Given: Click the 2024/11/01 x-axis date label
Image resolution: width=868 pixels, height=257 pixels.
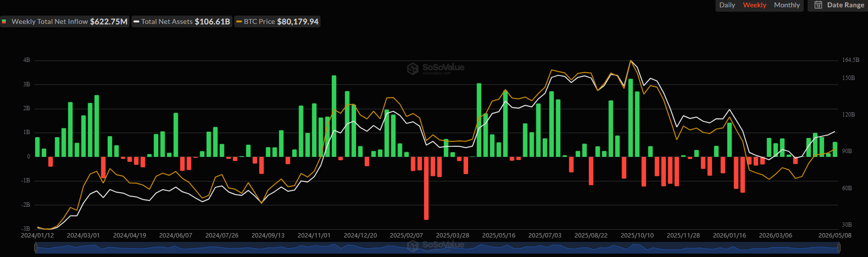Looking at the screenshot, I should tap(314, 235).
